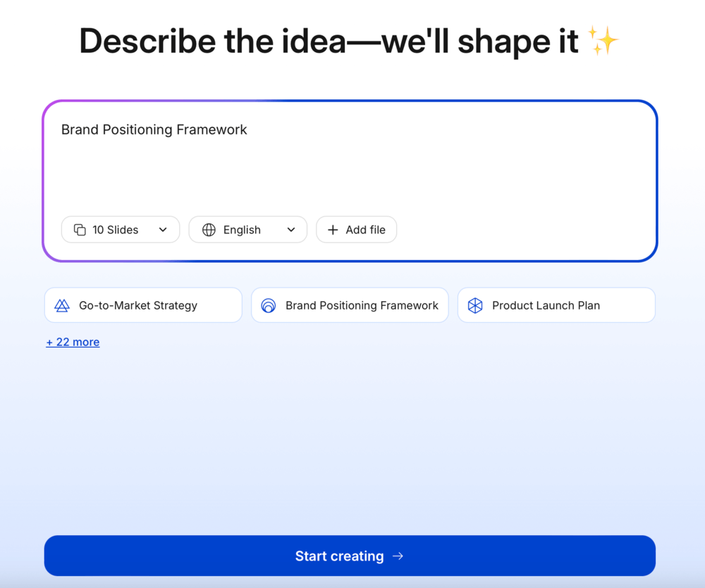Click the arrow icon on Start creating

click(398, 556)
